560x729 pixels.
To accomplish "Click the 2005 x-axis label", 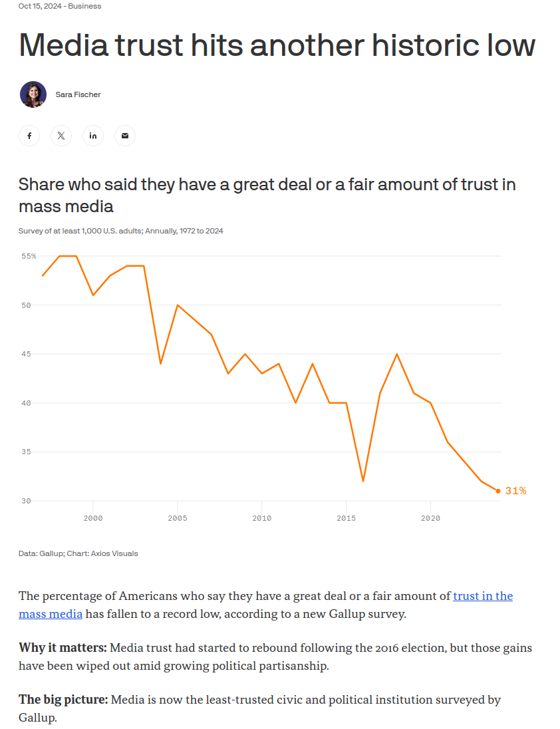I will pyautogui.click(x=178, y=518).
